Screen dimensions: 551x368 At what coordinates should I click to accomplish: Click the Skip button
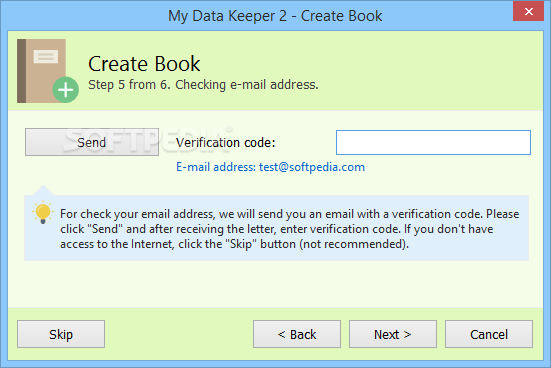[x=61, y=334]
